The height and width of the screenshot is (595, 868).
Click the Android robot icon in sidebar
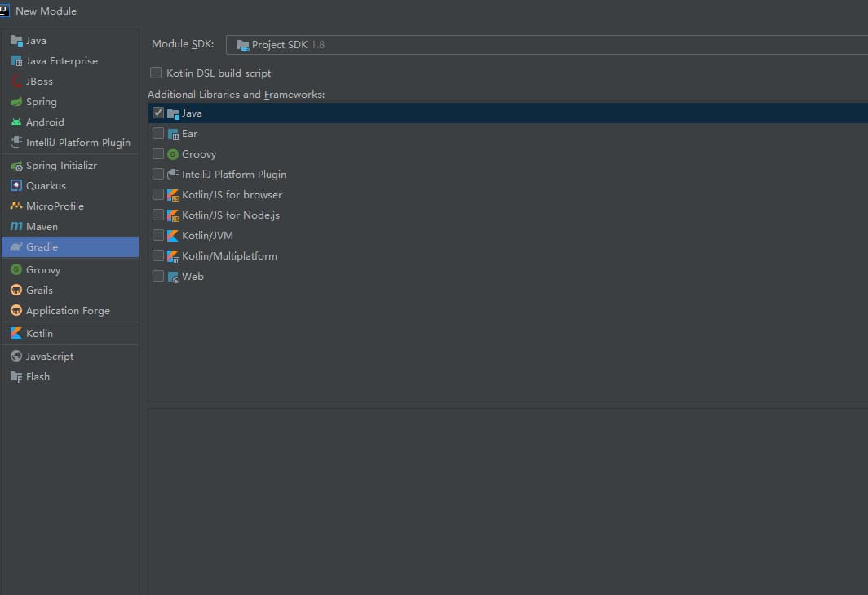pos(16,122)
